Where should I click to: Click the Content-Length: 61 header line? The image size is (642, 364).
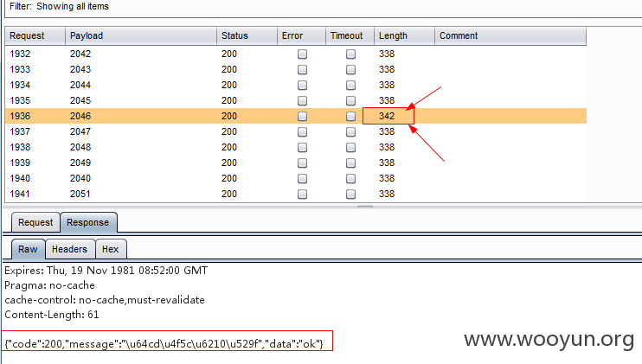52,315
